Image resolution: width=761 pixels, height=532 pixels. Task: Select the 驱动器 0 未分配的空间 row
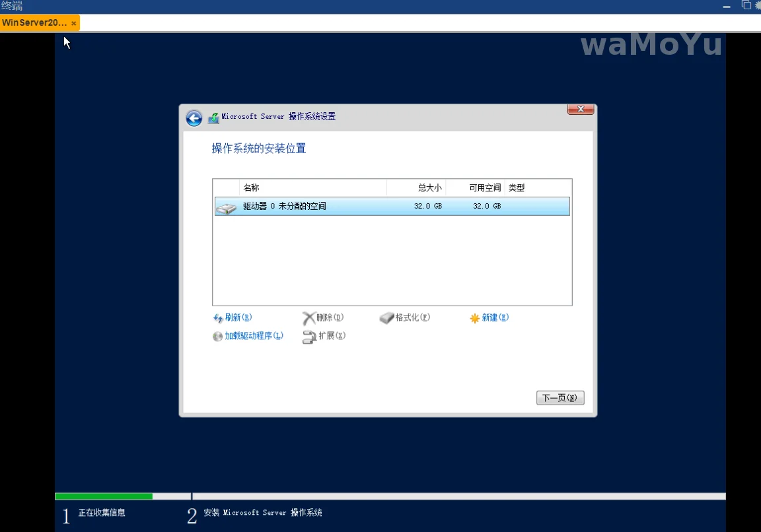click(391, 207)
